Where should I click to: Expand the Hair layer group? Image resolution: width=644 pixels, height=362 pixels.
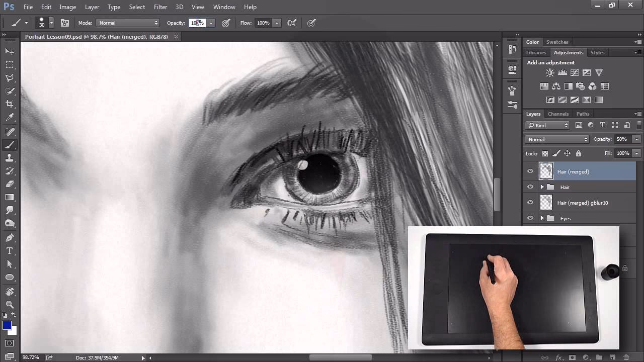542,187
